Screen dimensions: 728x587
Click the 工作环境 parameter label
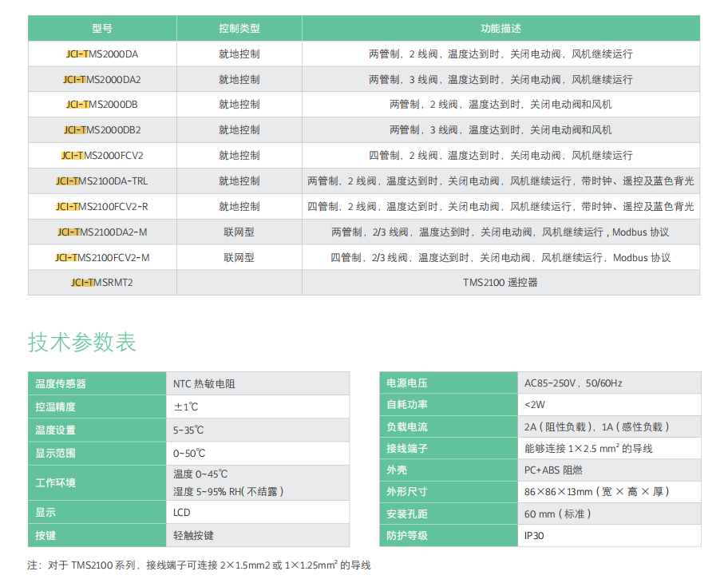pos(56,482)
